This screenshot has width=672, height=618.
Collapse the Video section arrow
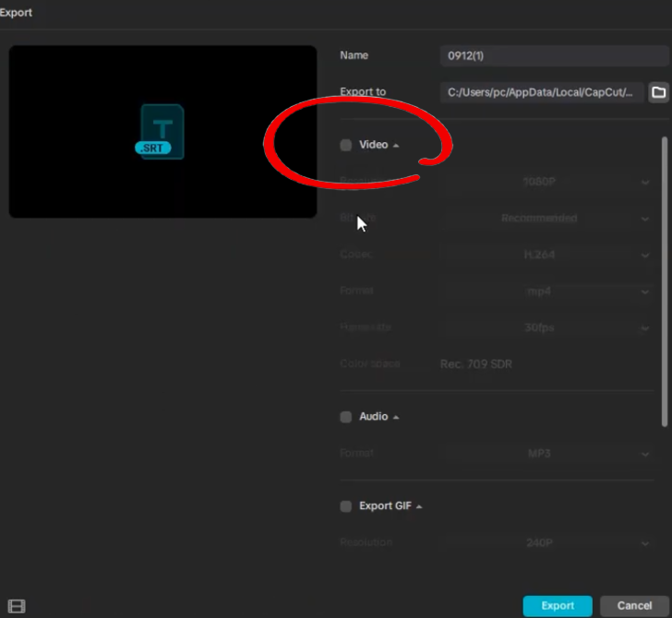396,146
